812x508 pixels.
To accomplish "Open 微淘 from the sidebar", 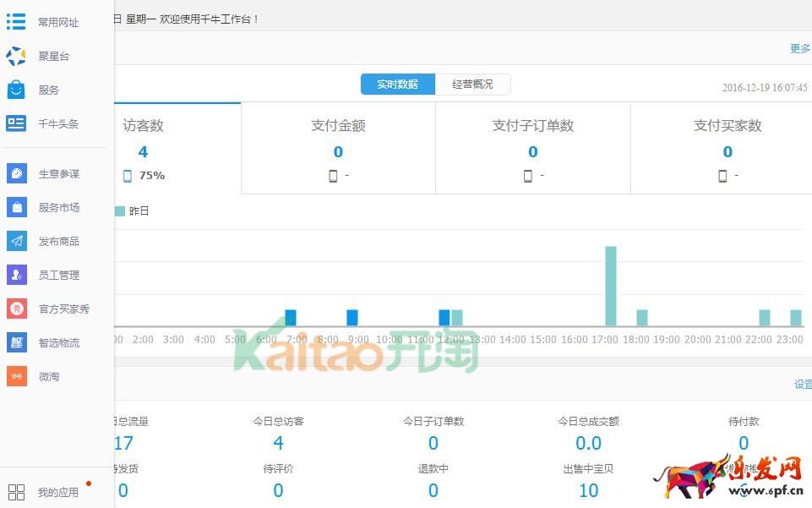I will click(x=16, y=376).
